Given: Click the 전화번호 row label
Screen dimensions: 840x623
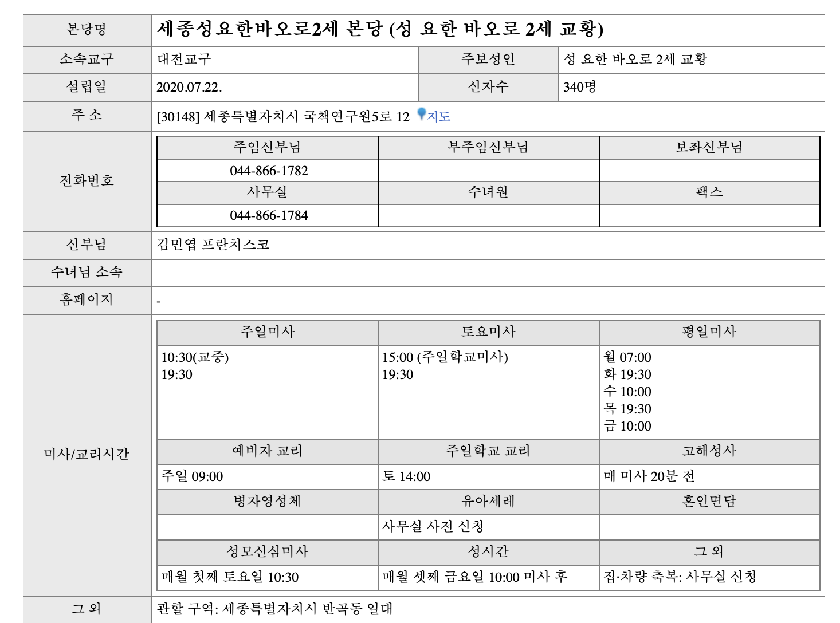Looking at the screenshot, I should tap(87, 181).
